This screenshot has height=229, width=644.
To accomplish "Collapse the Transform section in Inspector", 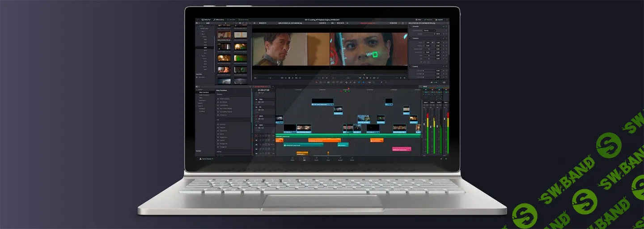I will 411,38.
